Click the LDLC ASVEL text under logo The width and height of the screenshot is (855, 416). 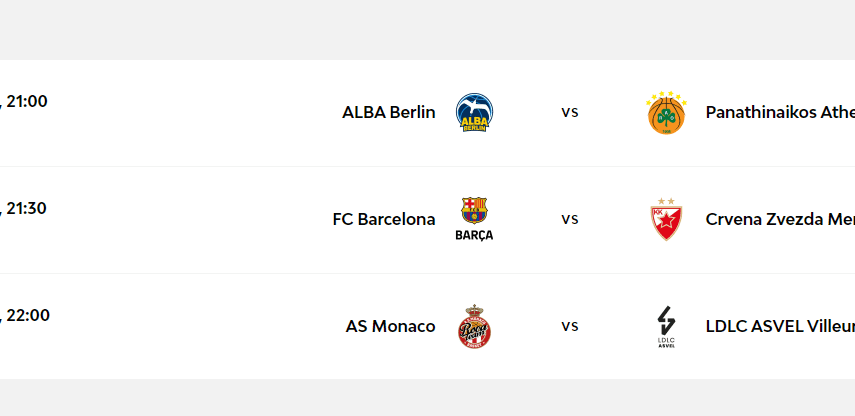pyautogui.click(x=666, y=342)
